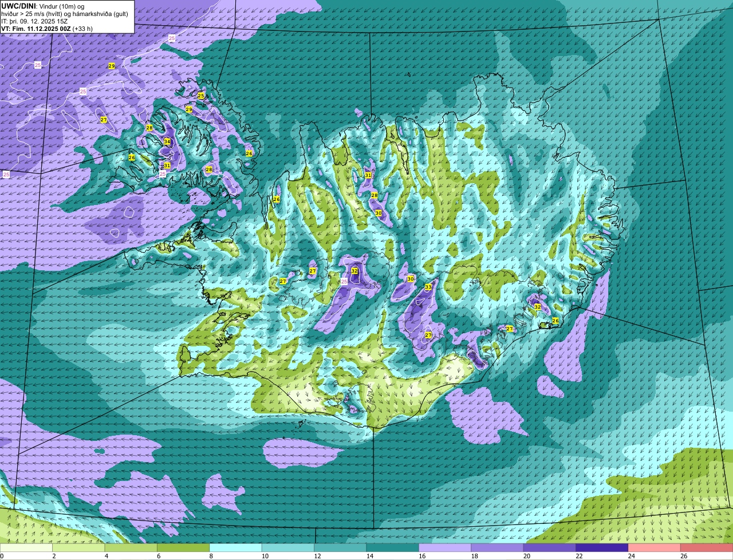Pick the 10–12 m/s turquoise legend swatch
Image resolution: width=733 pixels, height=560 pixels.
pos(288,547)
